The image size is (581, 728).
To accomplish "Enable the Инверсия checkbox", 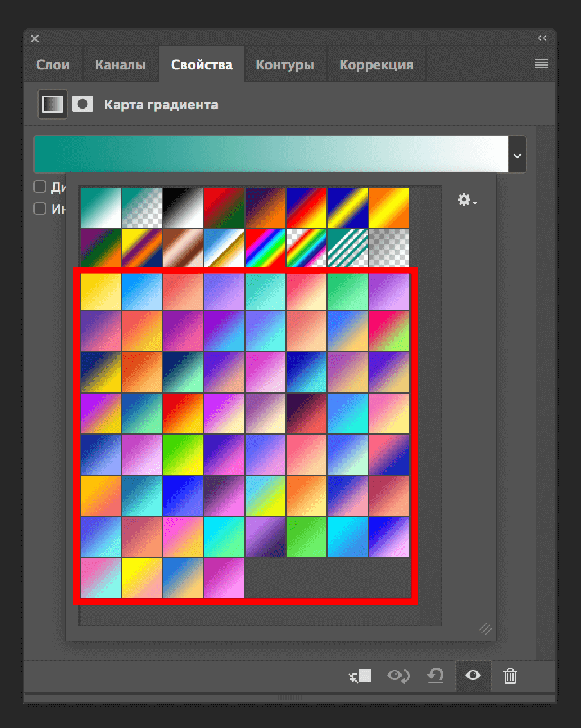I will [39, 208].
